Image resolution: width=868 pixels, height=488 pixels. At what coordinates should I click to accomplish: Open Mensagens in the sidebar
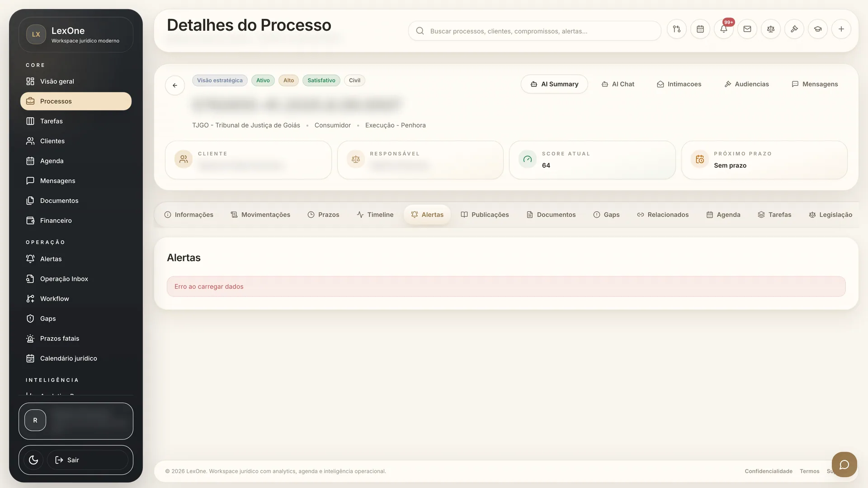pyautogui.click(x=76, y=181)
